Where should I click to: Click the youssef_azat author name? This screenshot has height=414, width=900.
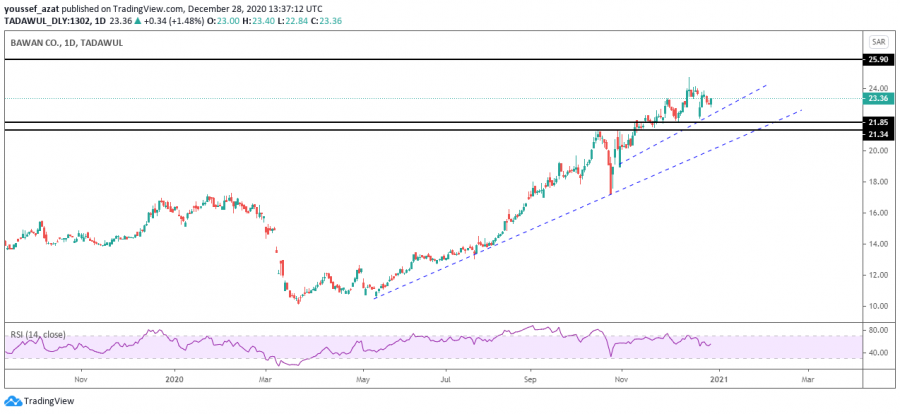point(34,6)
